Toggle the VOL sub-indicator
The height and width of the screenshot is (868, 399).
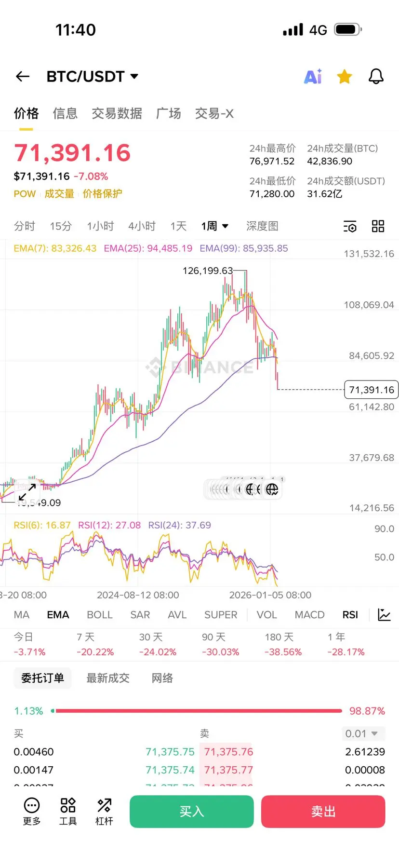[x=266, y=615]
